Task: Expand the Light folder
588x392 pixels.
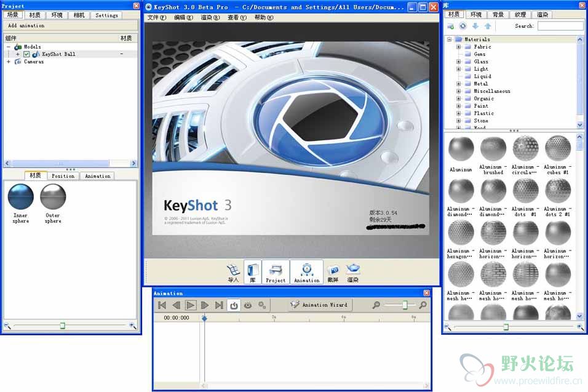Action: [x=458, y=69]
